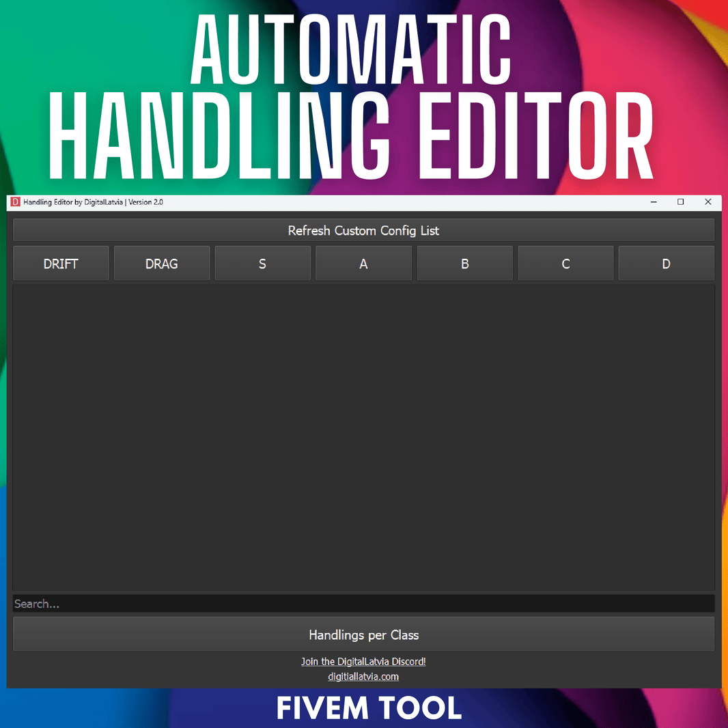
Task: Click Version 2.0 text in title bar
Action: pyautogui.click(x=145, y=202)
